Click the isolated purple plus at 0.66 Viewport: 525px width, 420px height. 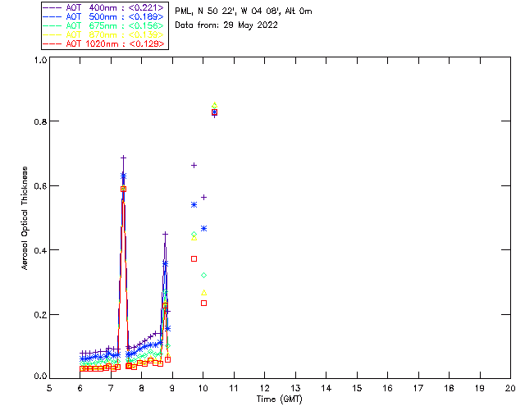click(x=194, y=166)
